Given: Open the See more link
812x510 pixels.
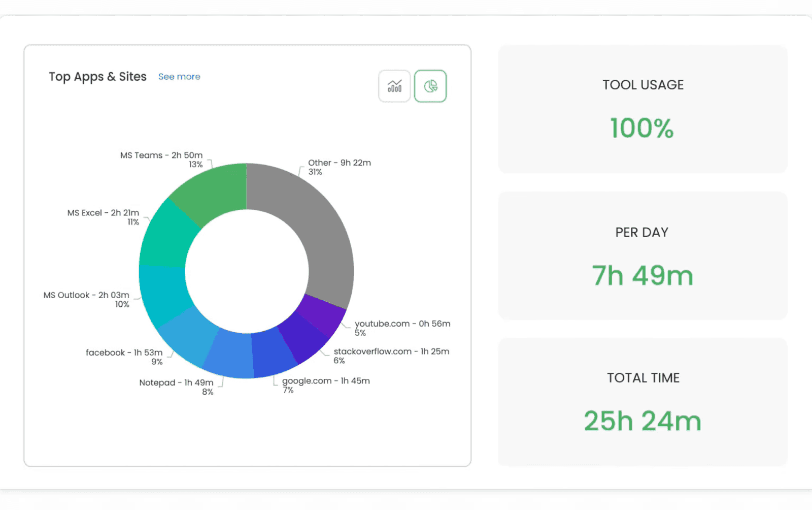Looking at the screenshot, I should point(179,77).
